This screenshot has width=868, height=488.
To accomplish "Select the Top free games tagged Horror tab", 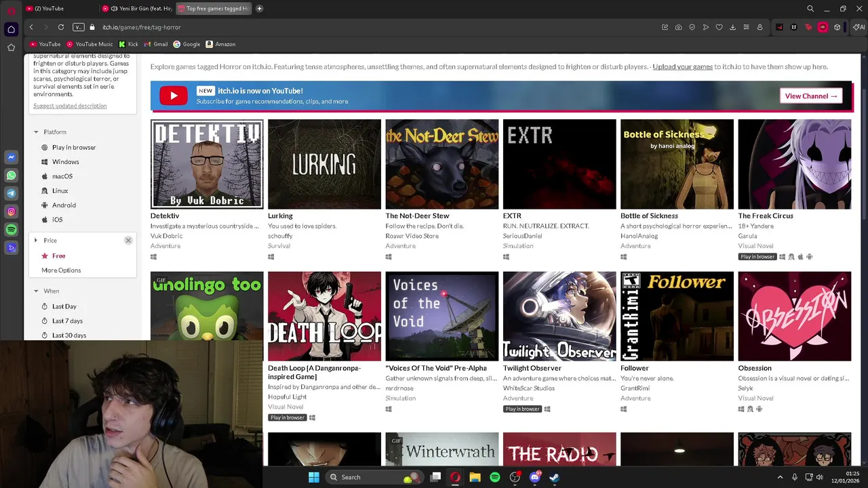I will [x=213, y=9].
